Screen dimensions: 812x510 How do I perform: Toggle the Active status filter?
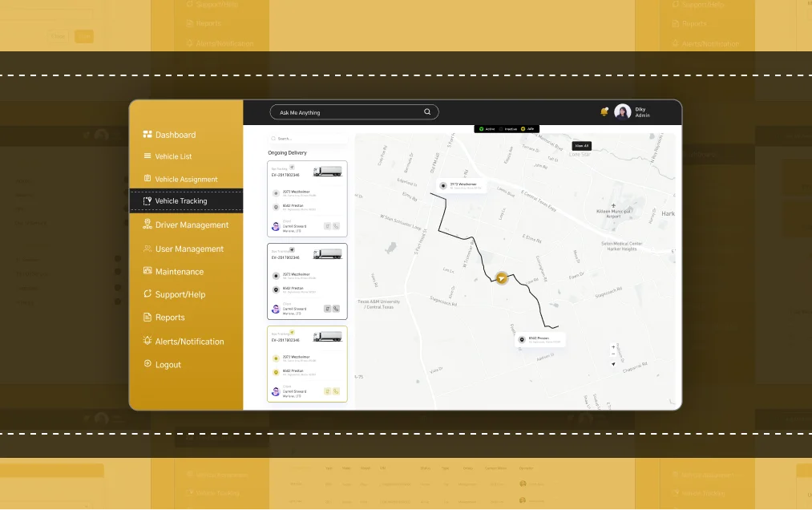[487, 129]
